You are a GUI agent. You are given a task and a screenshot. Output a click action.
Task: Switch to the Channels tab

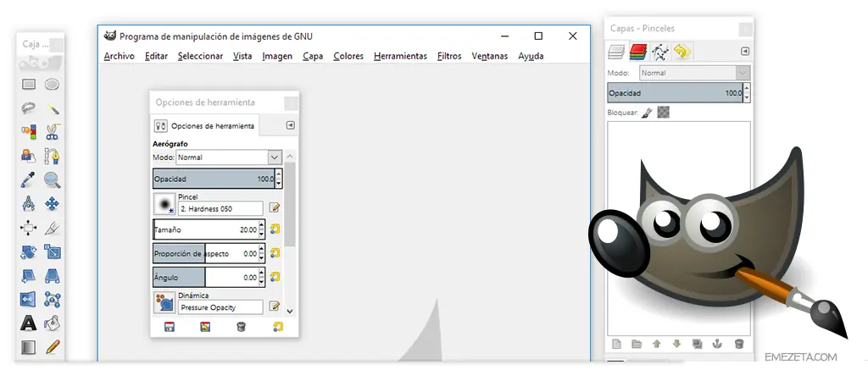tap(637, 52)
